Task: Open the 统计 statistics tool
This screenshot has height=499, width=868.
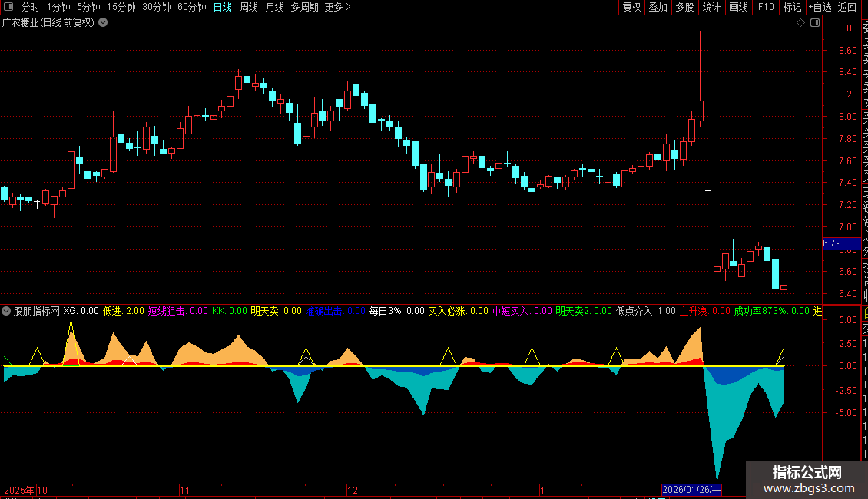Action: coord(711,7)
